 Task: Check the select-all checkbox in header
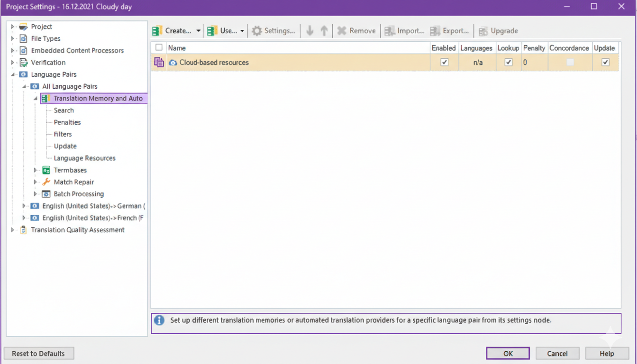[159, 47]
